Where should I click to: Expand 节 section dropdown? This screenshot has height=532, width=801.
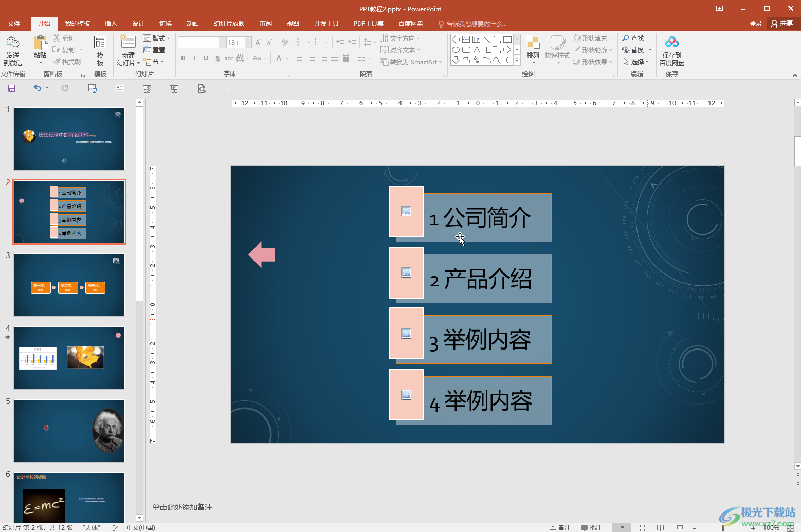(x=154, y=62)
